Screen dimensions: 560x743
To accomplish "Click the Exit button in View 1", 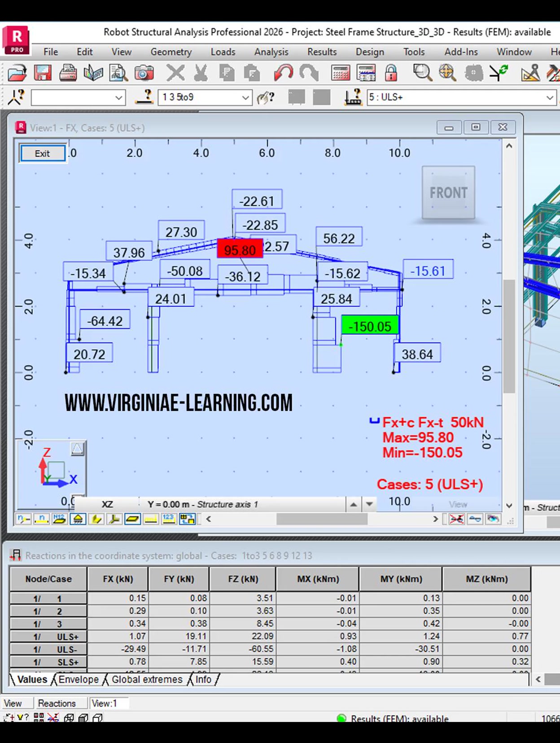I will [42, 153].
